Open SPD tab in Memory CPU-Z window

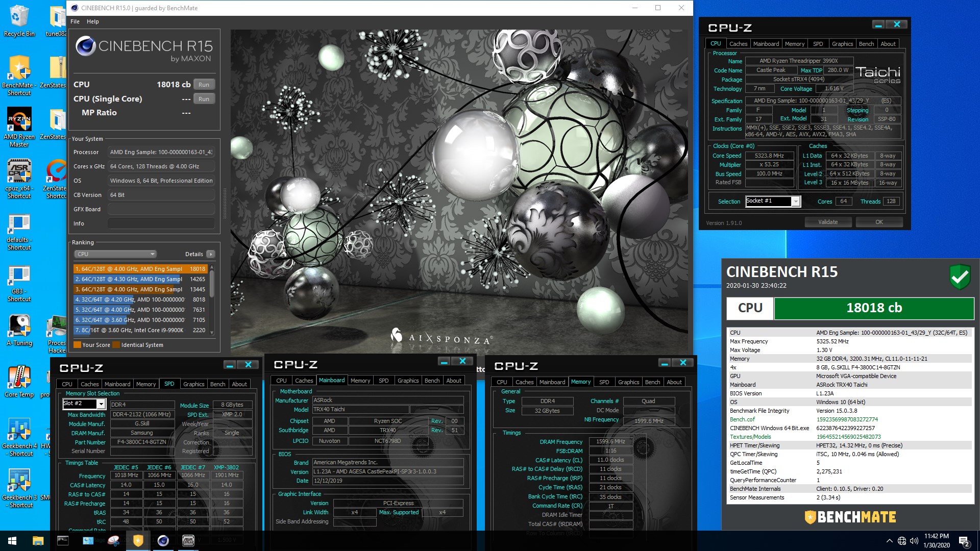pyautogui.click(x=604, y=382)
